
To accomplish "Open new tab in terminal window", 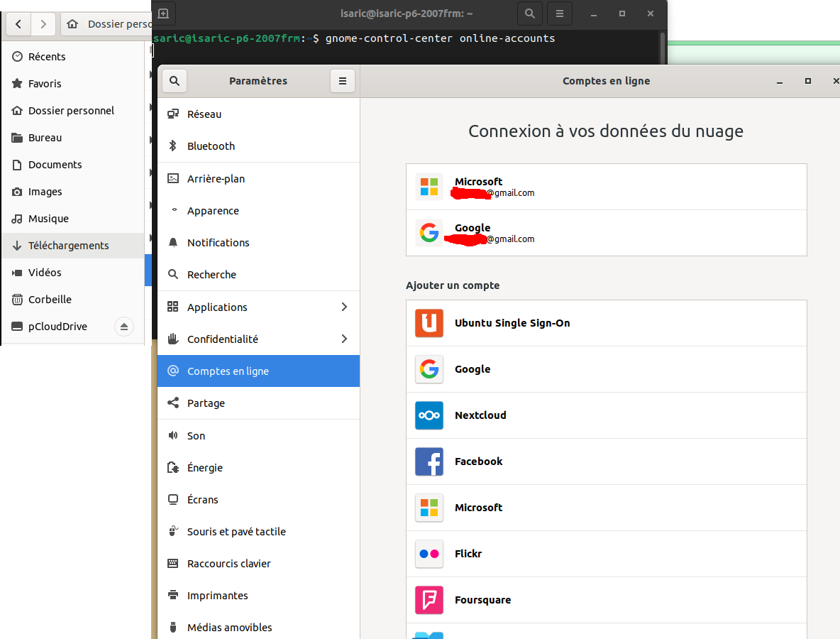I will coord(163,14).
